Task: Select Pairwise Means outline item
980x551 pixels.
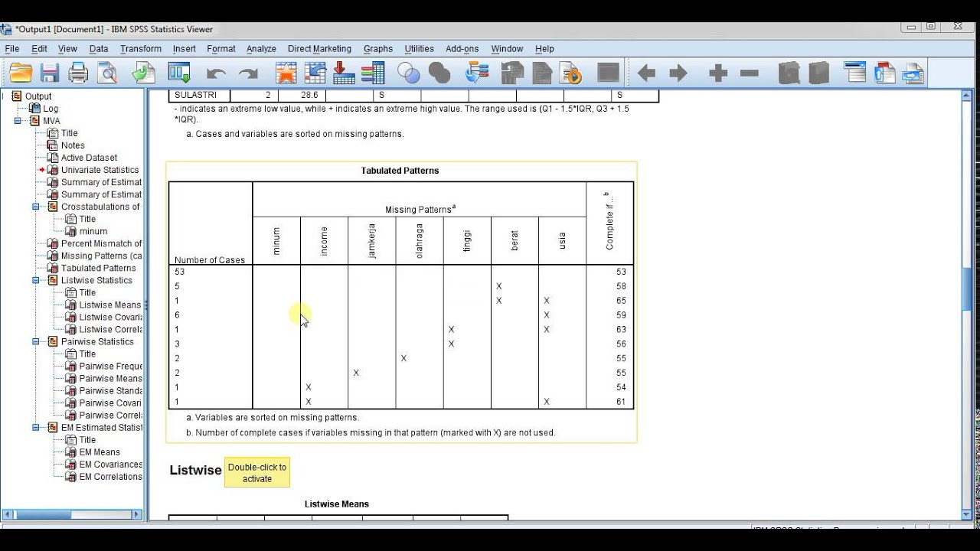Action: click(x=110, y=378)
